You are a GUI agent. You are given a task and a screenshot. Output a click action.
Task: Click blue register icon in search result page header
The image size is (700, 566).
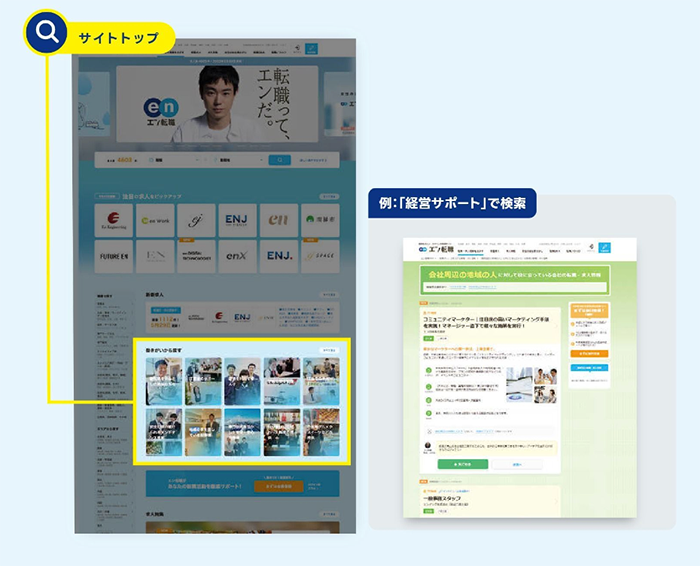[x=604, y=248]
